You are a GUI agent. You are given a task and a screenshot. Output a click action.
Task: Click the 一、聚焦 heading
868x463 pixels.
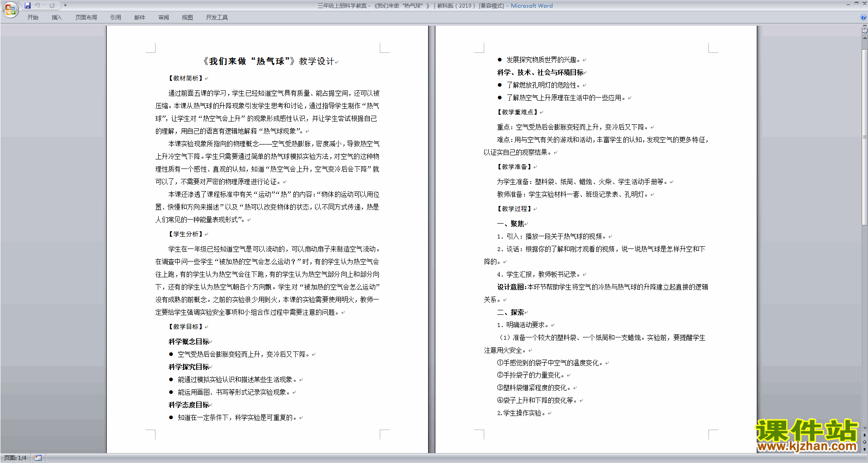(x=511, y=224)
